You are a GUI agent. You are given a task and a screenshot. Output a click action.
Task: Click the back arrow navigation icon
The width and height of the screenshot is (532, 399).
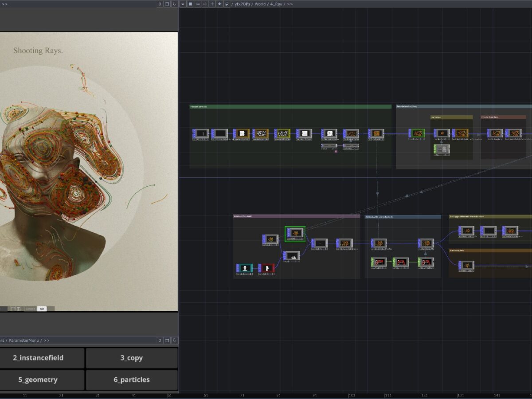click(198, 4)
